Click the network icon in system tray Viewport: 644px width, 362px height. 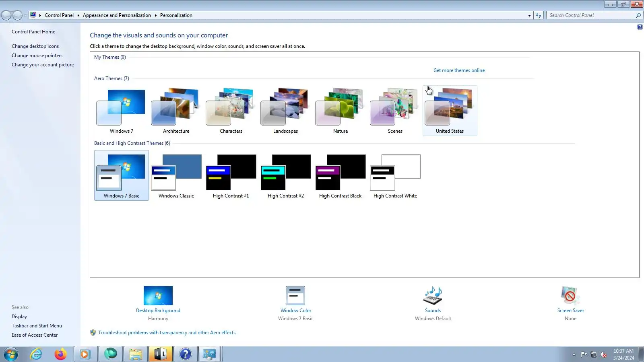coord(594,354)
